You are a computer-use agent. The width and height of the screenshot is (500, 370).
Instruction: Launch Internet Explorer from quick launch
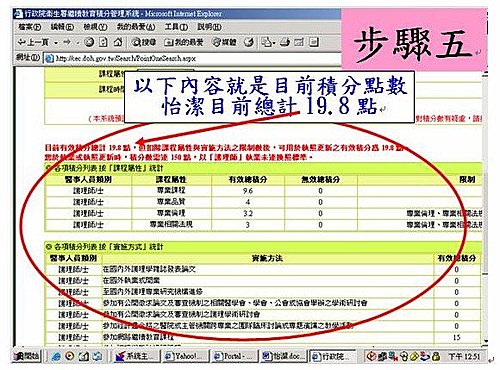coord(56,357)
